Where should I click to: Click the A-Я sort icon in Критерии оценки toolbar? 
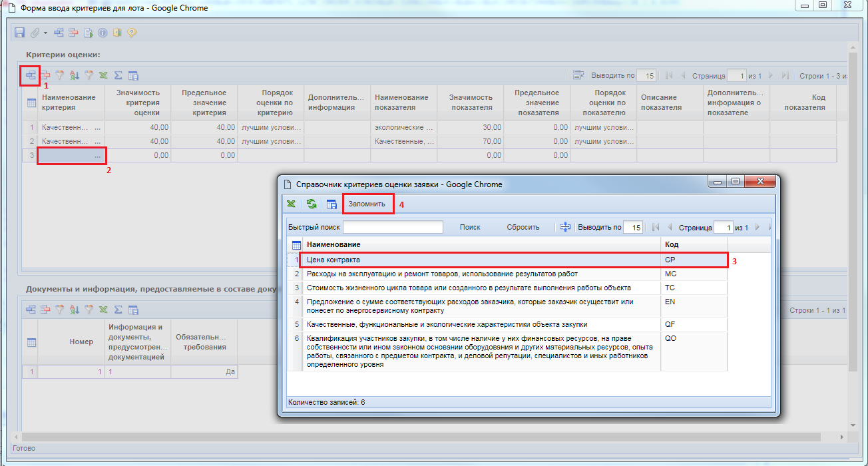(75, 75)
